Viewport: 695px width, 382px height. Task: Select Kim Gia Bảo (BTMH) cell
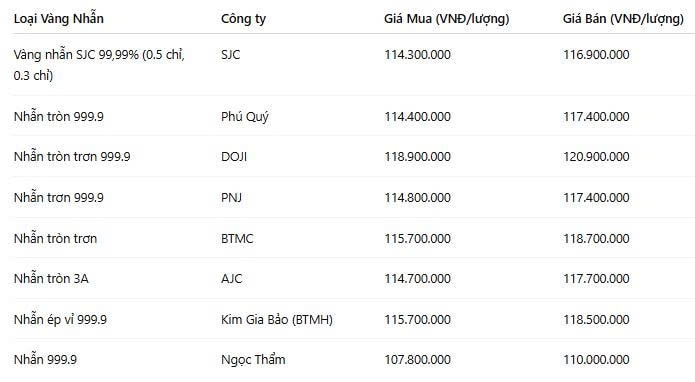[277, 320]
